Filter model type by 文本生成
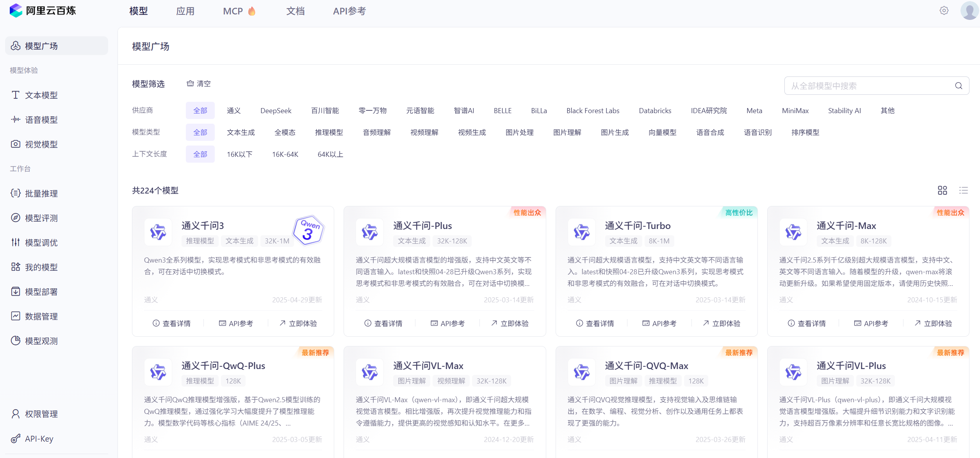 241,132
